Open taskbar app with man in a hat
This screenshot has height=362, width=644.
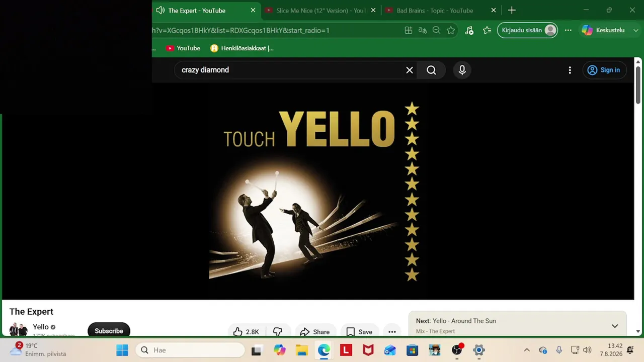pos(434,350)
